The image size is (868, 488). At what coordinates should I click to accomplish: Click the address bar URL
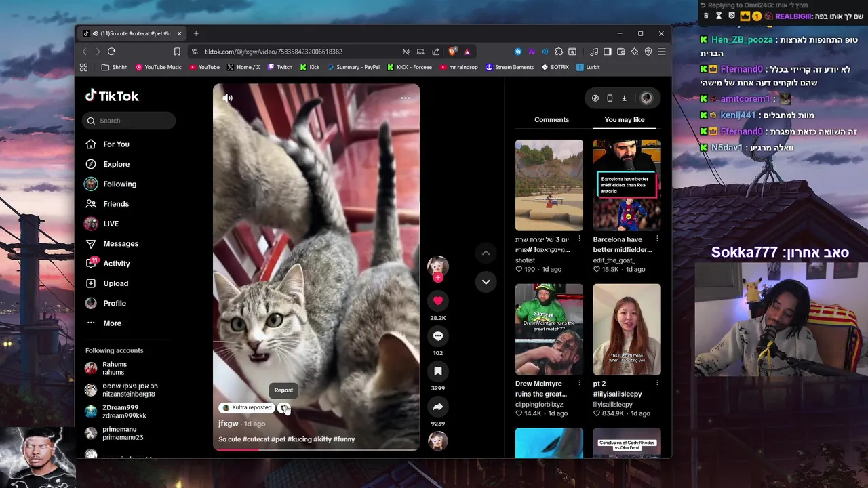(273, 52)
